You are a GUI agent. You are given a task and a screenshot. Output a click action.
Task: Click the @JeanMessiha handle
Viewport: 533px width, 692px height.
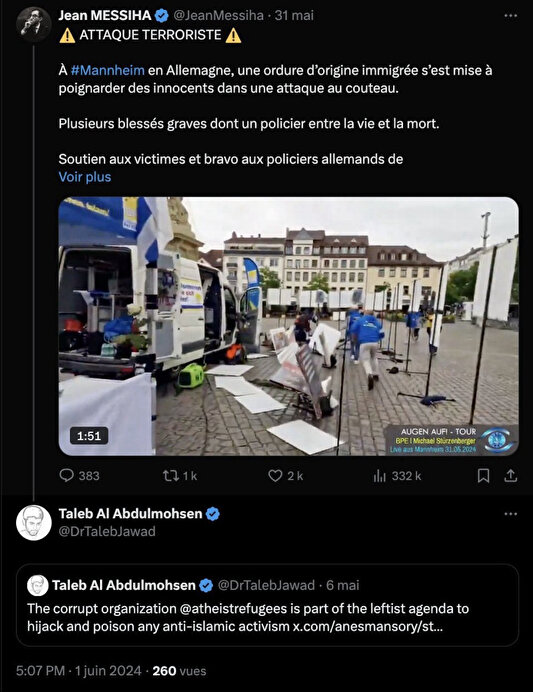[218, 15]
